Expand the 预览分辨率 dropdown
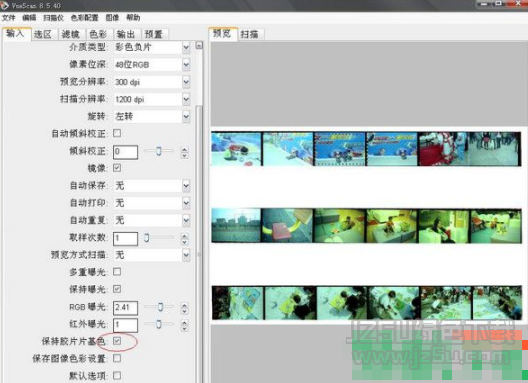528x383 pixels. point(186,82)
